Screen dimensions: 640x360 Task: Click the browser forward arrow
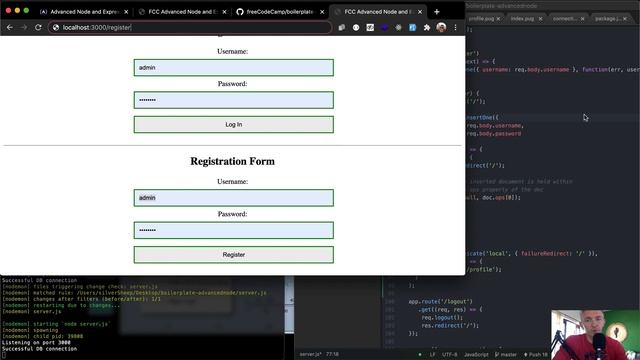(x=24, y=27)
